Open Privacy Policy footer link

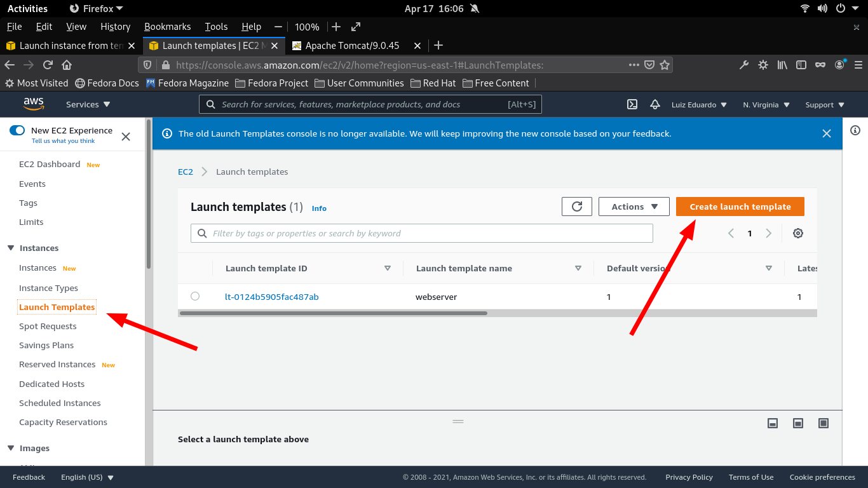689,477
